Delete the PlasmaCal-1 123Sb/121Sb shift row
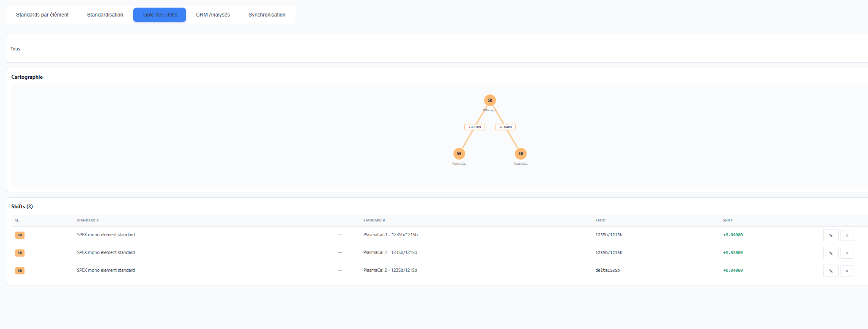Screen dimensions: 868x329 pyautogui.click(x=846, y=235)
